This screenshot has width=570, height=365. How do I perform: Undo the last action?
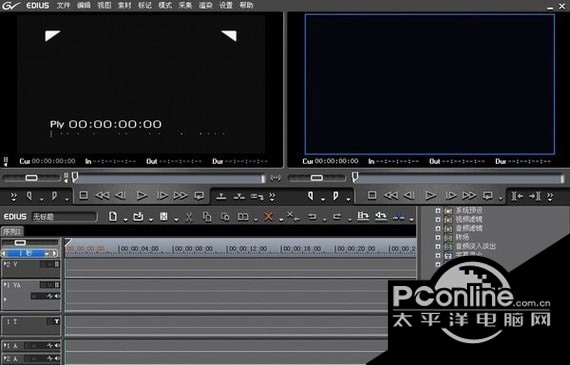(312, 217)
